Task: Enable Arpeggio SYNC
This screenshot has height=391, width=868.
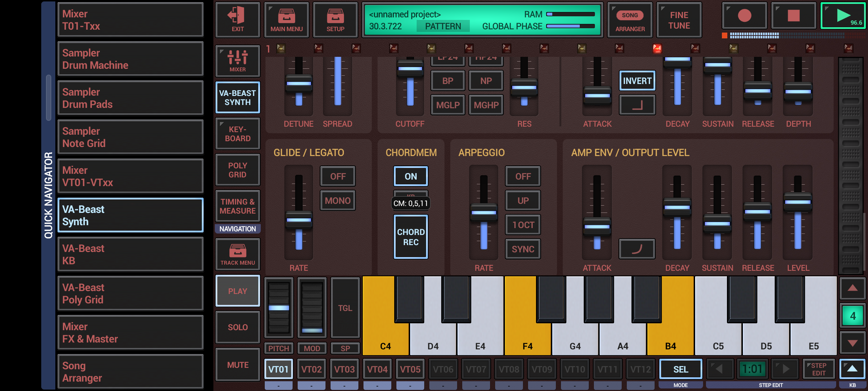Action: point(523,249)
